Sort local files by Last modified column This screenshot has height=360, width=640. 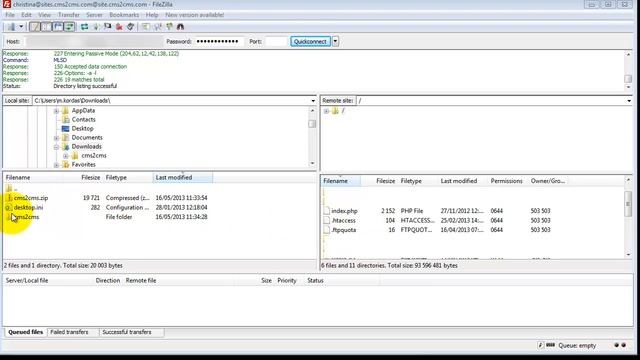click(x=183, y=178)
